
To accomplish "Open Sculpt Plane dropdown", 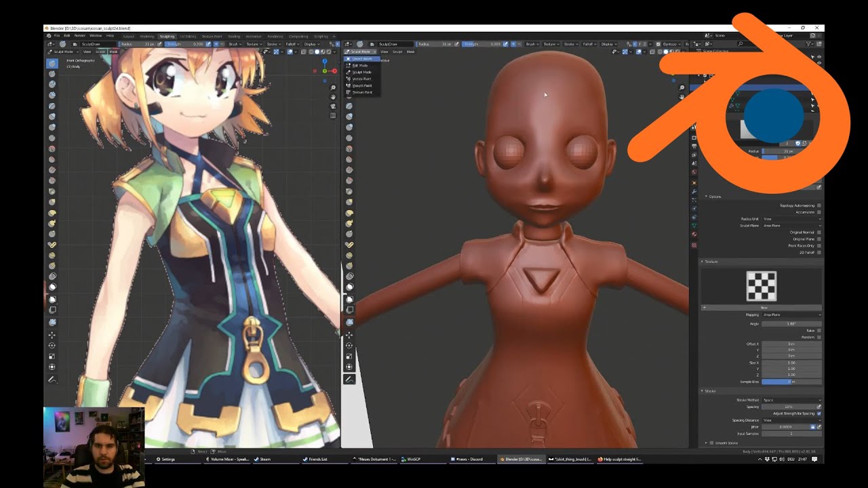I will click(791, 226).
